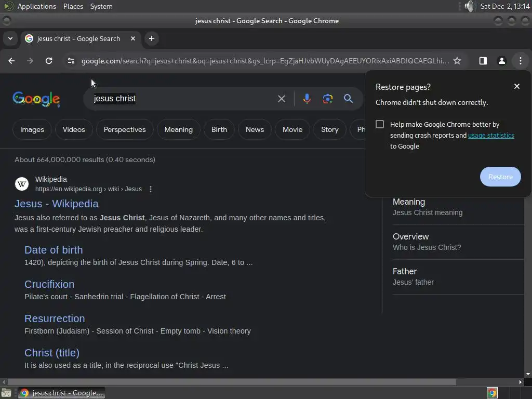Image resolution: width=532 pixels, height=399 pixels.
Task: Open the tab search dropdown arrow
Action: point(10,38)
